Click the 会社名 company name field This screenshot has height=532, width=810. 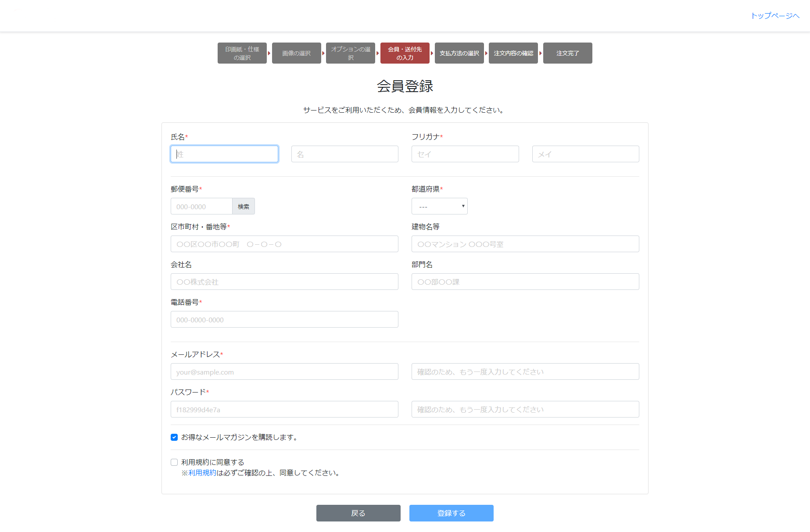[x=284, y=282]
